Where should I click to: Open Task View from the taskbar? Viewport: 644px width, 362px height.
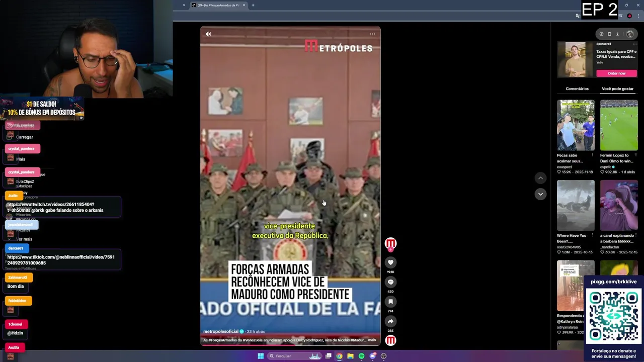(329, 356)
